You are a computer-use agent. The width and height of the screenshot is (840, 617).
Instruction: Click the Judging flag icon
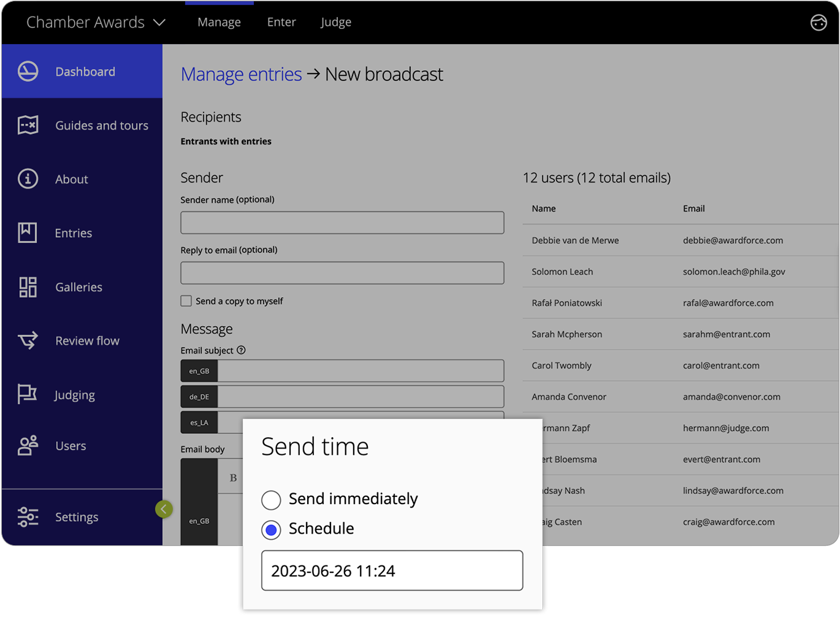coord(27,395)
